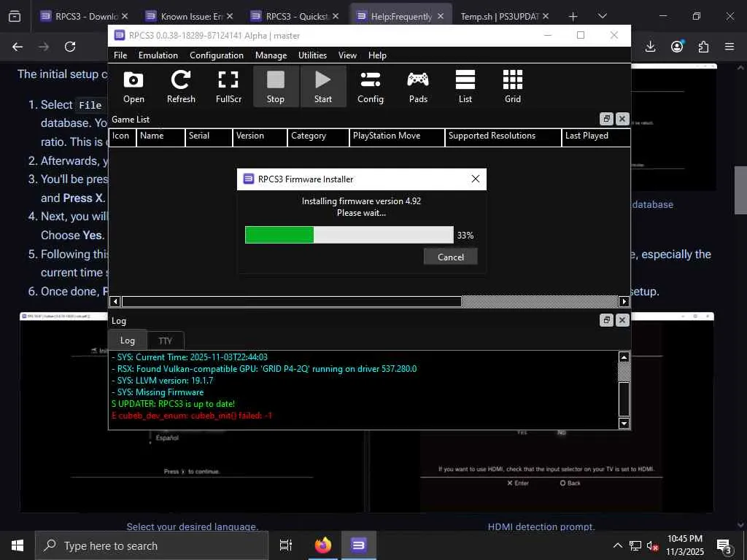Switch to 'Temp.sh | PS3UPDAT' browser tab
This screenshot has width=747, height=560.
point(505,17)
